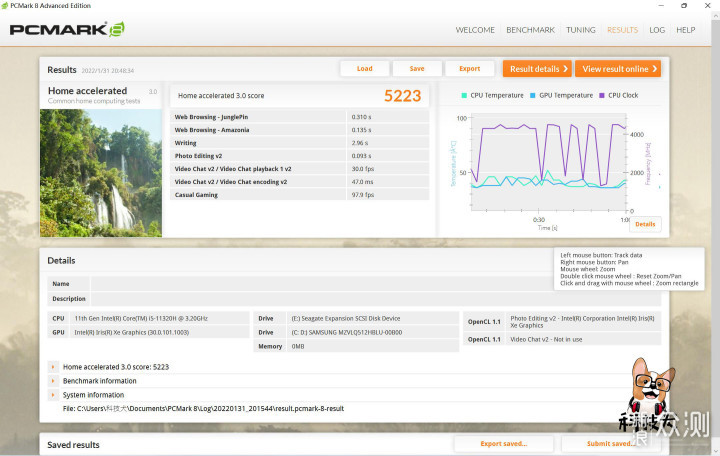This screenshot has width=720, height=456.
Task: Click the Home accelerated heading
Action: pos(87,91)
